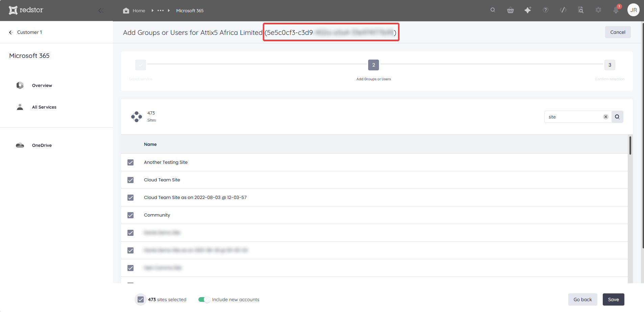Open the notifications bell
644x312 pixels.
pyautogui.click(x=616, y=10)
